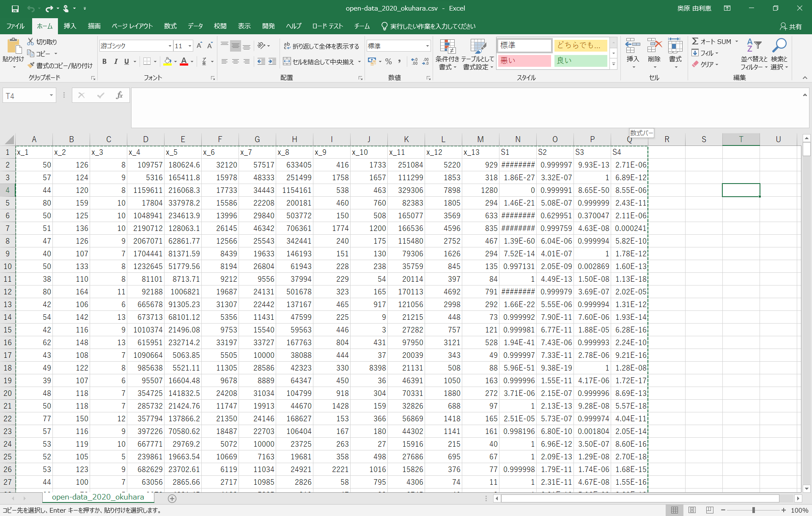This screenshot has height=516, width=812.
Task: Click the zoom slider handle
Action: [754, 510]
